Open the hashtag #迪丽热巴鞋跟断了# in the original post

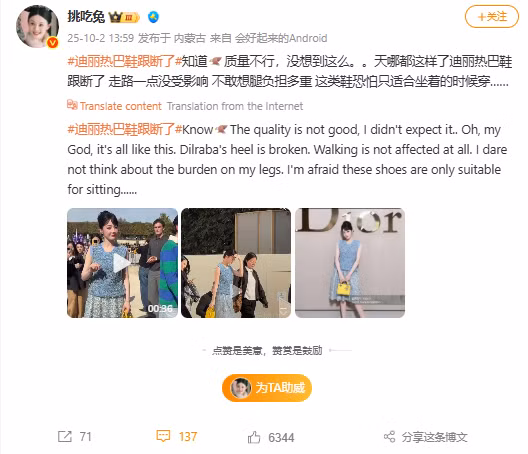coord(125,61)
